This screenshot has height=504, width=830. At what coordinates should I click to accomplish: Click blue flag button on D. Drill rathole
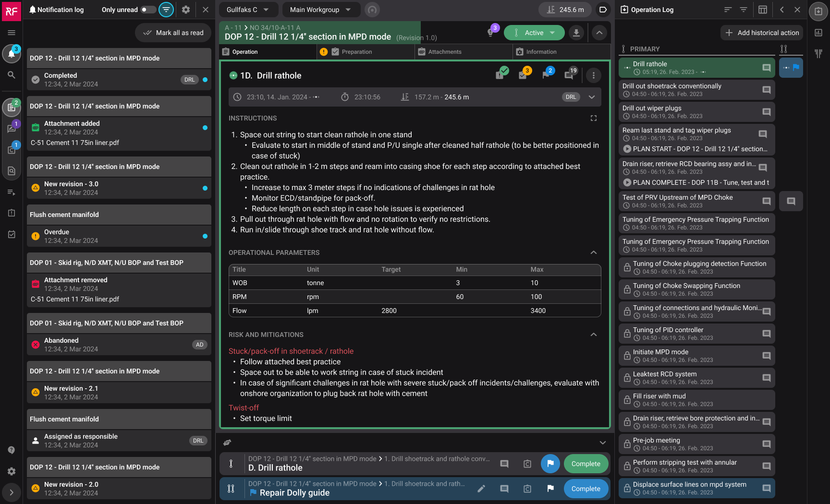click(550, 464)
